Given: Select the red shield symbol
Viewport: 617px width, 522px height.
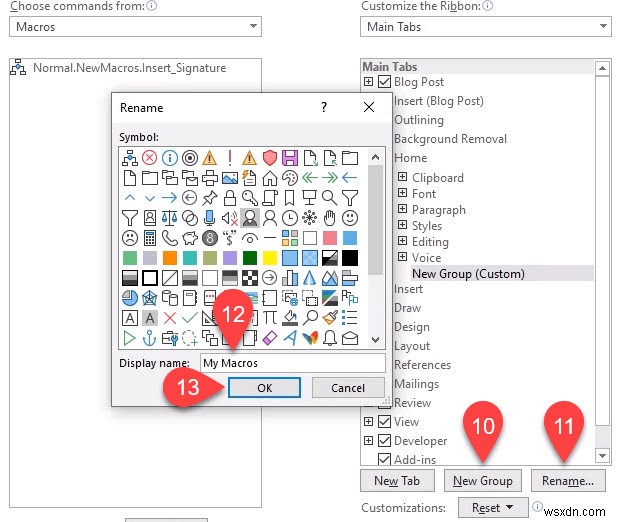Looking at the screenshot, I should [270, 158].
